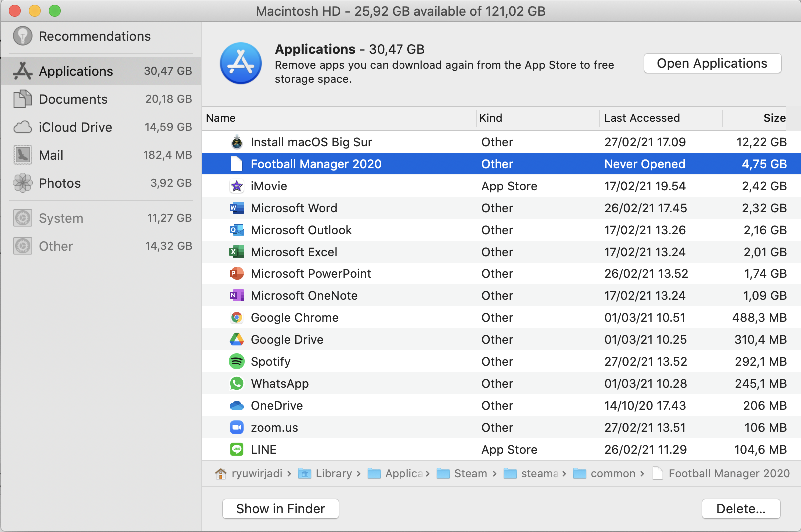Click Football Manager 2020 in path bar
The width and height of the screenshot is (801, 532).
click(721, 473)
